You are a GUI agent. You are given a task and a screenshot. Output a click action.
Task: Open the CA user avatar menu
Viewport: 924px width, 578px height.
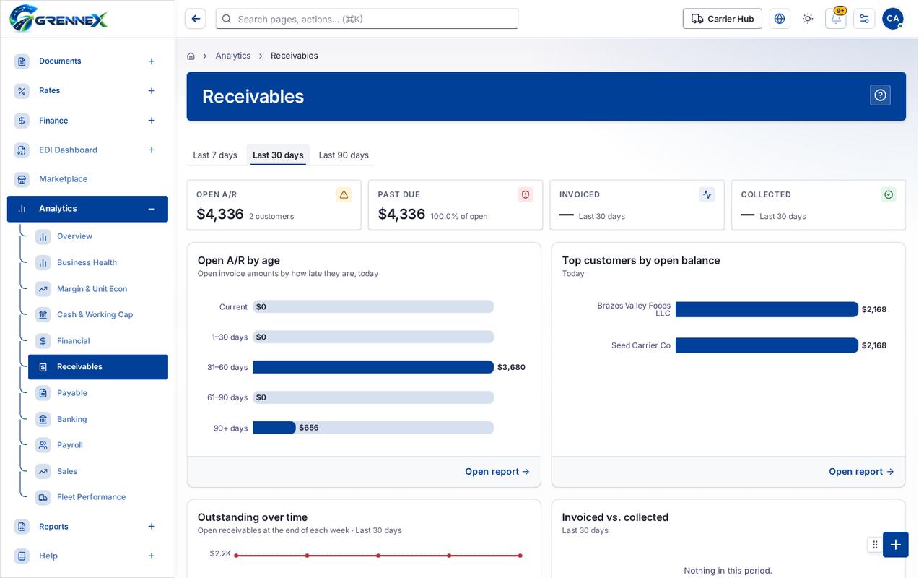click(x=893, y=19)
